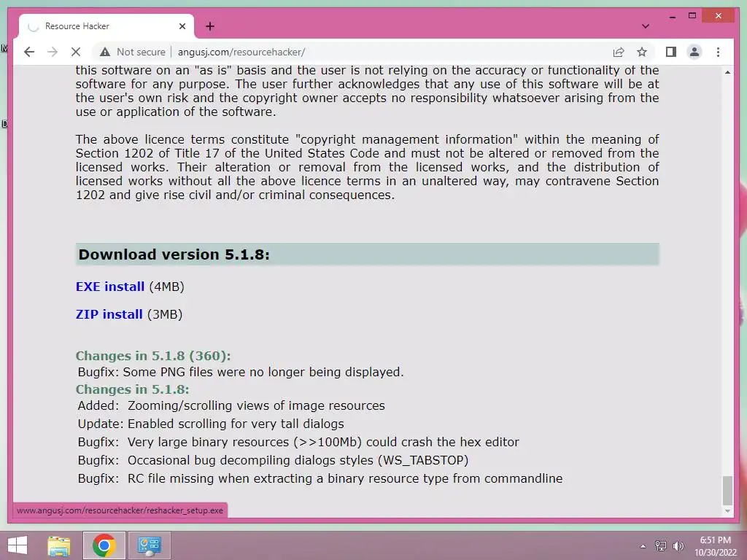Expand the tab search dropdown
Screen dimensions: 747x560
645,26
